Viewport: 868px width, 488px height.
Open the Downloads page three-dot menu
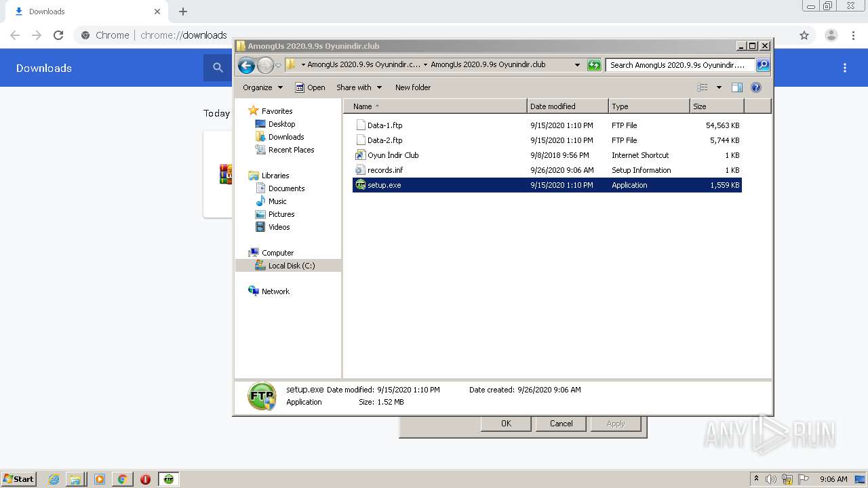(845, 68)
